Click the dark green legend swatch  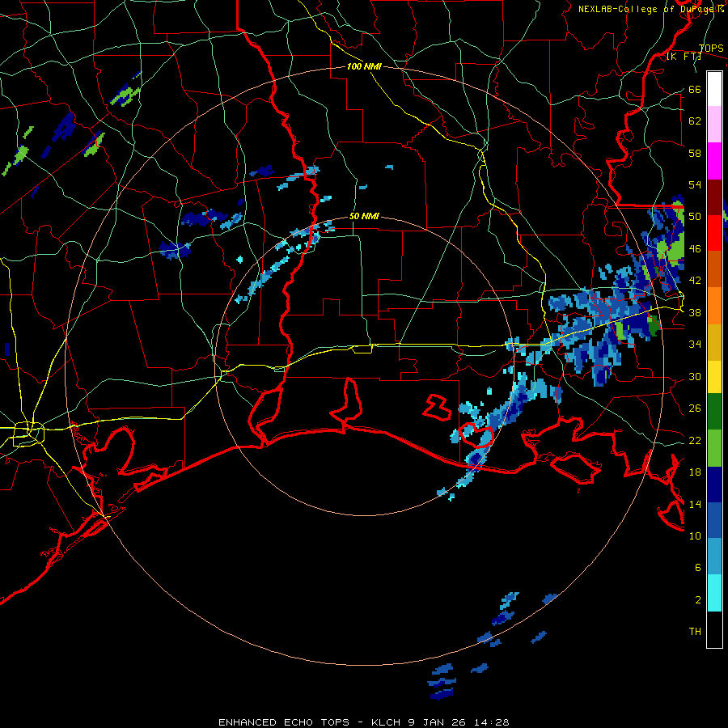[x=714, y=412]
